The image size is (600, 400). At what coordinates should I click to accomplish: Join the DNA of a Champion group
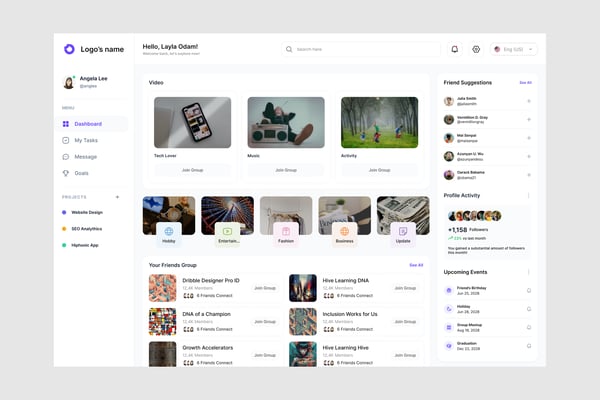(x=265, y=322)
